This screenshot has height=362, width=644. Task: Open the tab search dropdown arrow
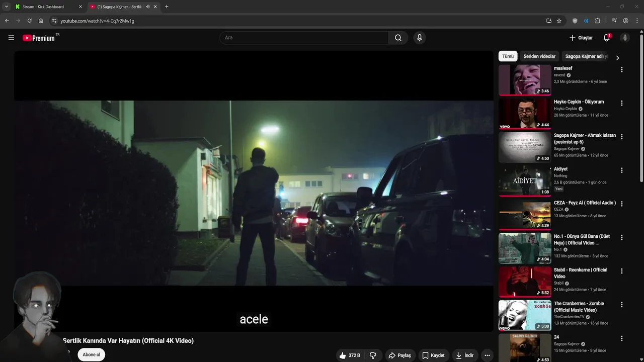point(6,7)
